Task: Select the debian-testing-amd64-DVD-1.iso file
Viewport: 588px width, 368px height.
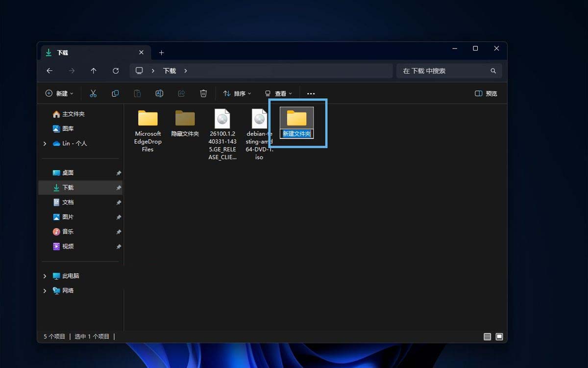Action: (259, 134)
